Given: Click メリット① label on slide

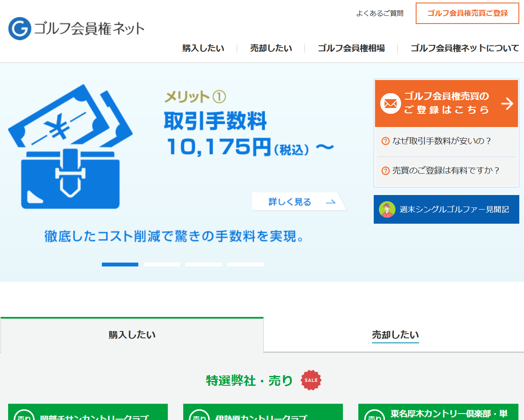Looking at the screenshot, I should pos(195,97).
